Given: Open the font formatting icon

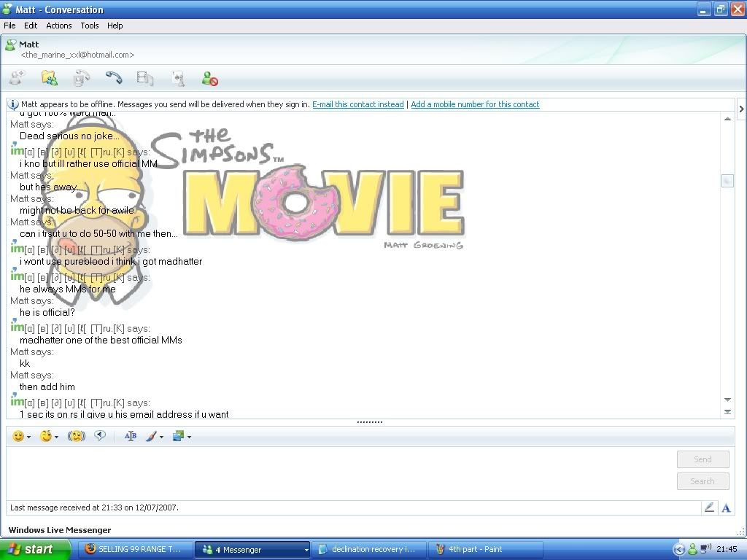Looking at the screenshot, I should 131,436.
